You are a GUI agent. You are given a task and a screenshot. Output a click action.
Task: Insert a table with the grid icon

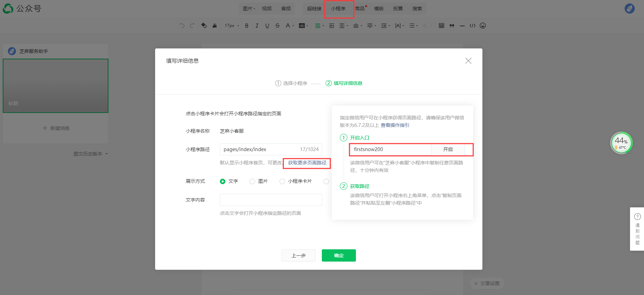(x=441, y=26)
